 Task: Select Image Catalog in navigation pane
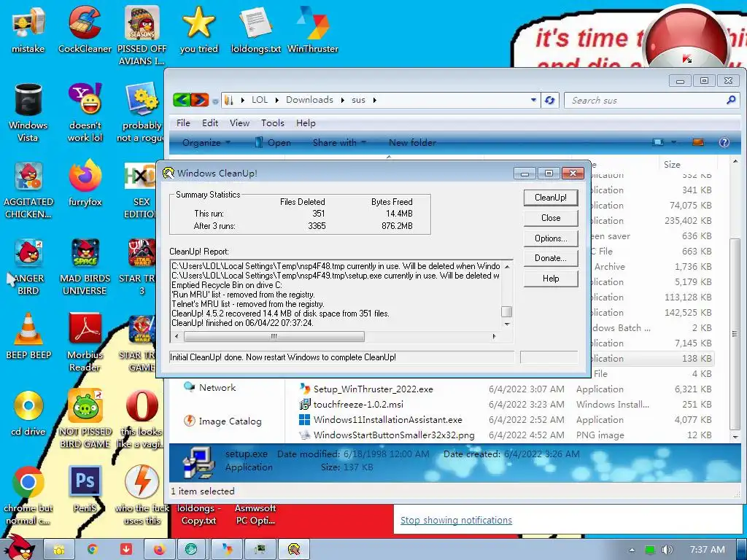223,421
